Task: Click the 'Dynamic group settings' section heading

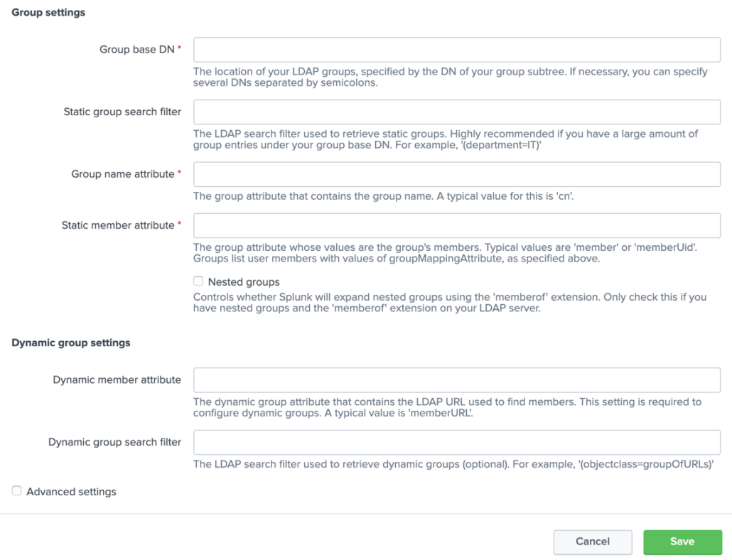Action: (x=71, y=343)
